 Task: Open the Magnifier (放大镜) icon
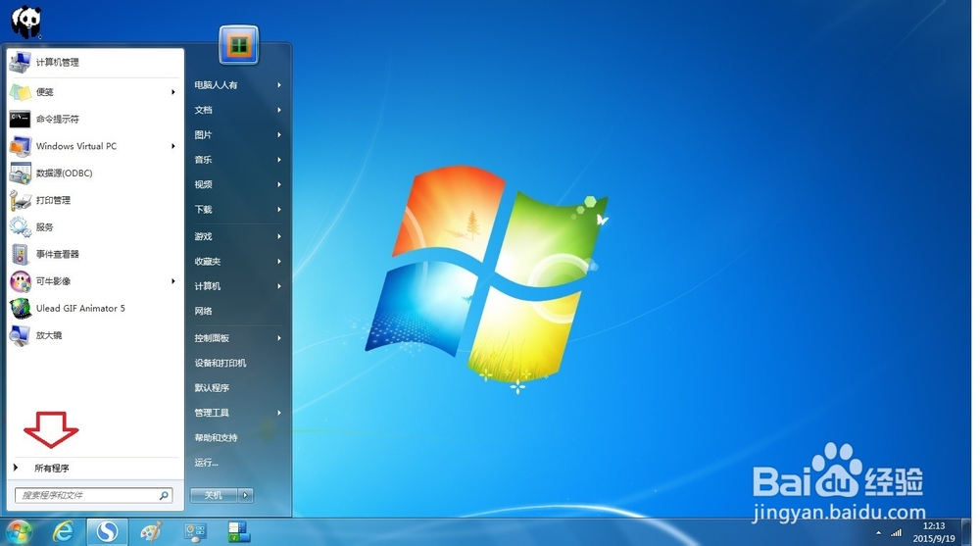pos(20,335)
